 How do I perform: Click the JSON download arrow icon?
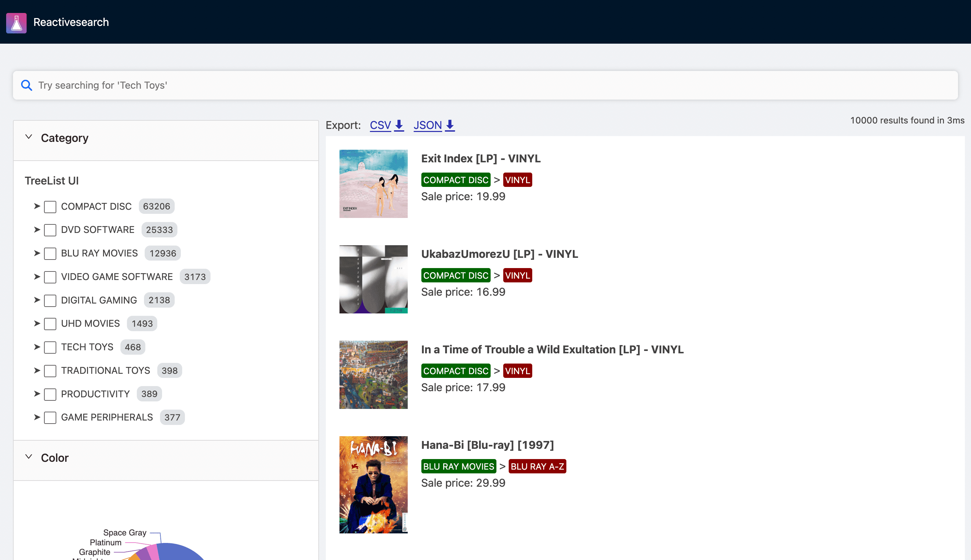tap(450, 125)
